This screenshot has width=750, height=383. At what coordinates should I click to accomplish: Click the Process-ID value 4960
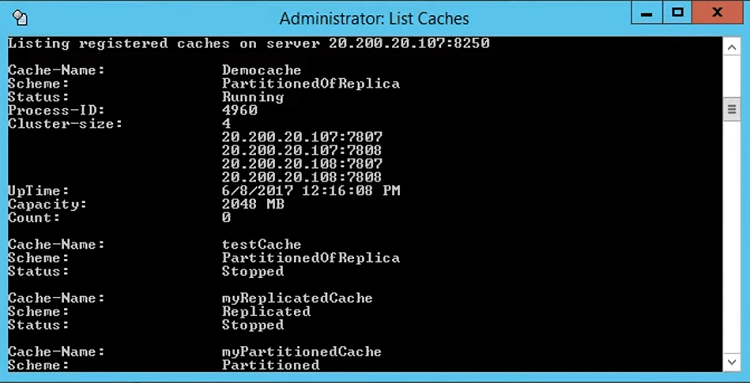pyautogui.click(x=240, y=110)
